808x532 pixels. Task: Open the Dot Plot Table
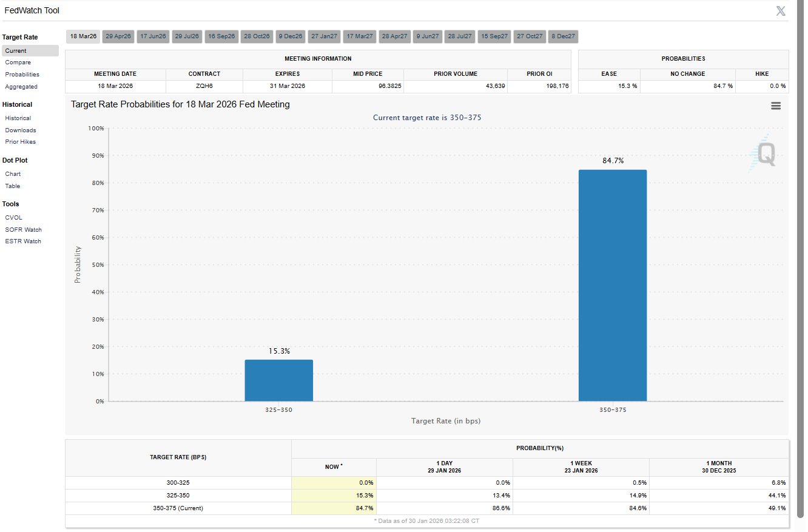point(13,186)
